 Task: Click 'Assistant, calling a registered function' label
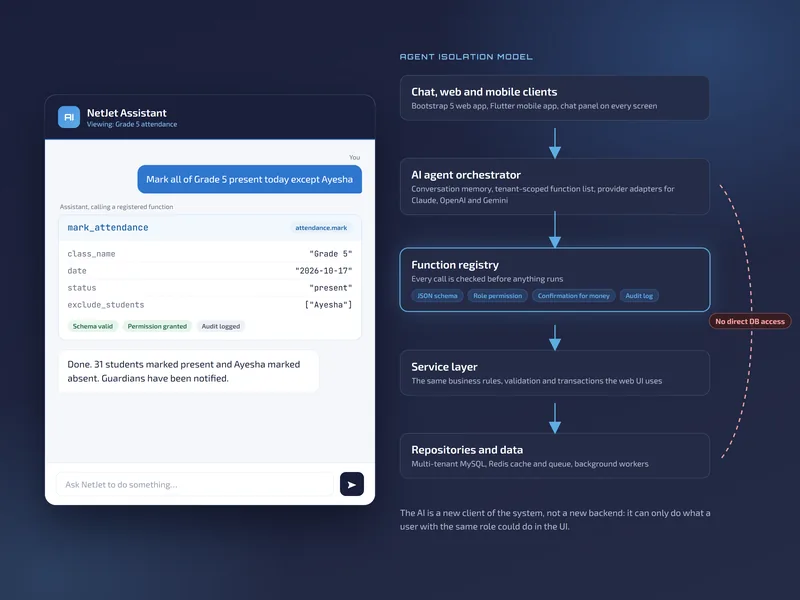point(116,207)
